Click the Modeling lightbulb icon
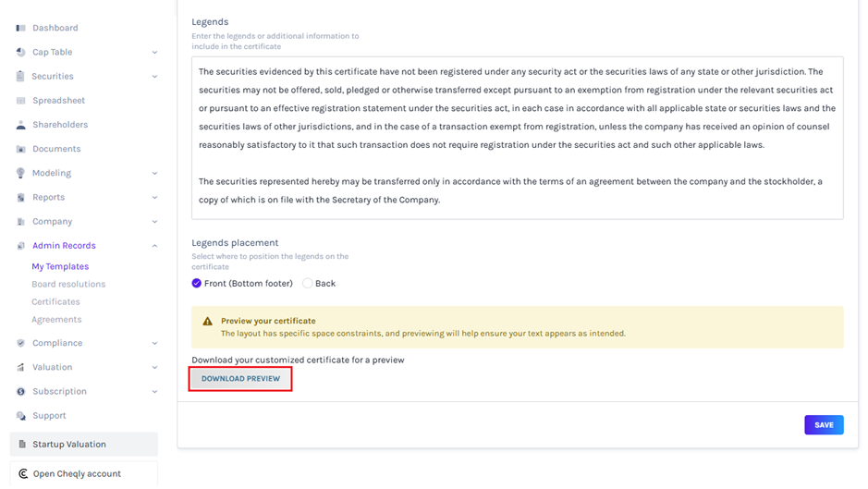The height and width of the screenshot is (489, 868). 21,173
